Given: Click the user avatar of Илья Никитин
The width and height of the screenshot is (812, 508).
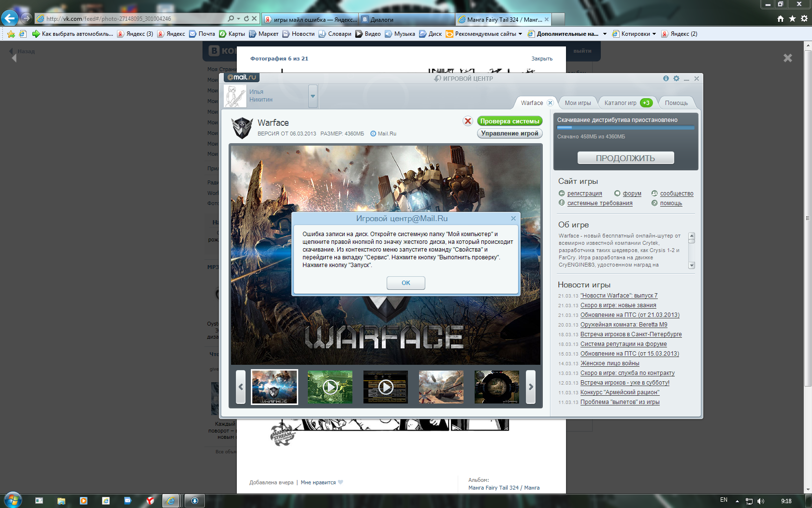Looking at the screenshot, I should click(235, 96).
